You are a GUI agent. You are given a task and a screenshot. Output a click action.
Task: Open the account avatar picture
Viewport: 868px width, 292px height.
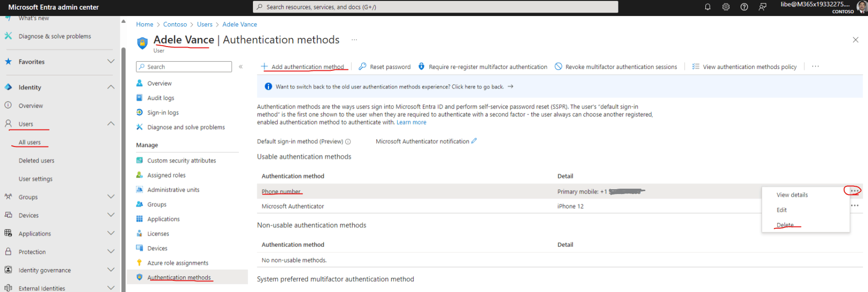point(862,7)
